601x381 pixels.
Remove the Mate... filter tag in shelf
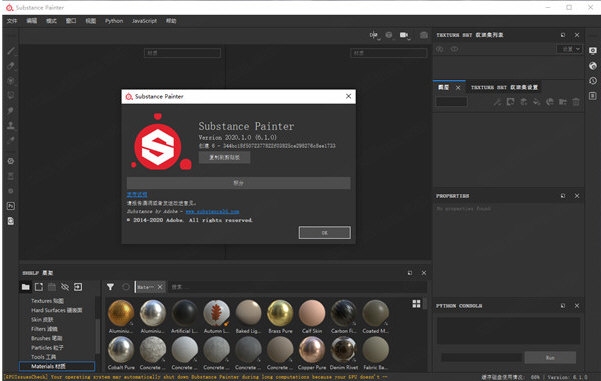pyautogui.click(x=160, y=287)
